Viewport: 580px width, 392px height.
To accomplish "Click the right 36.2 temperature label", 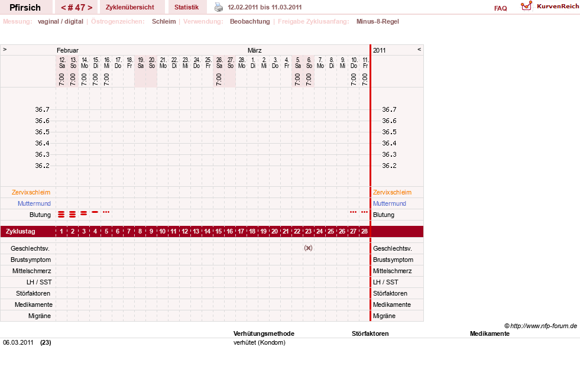I will pos(389,166).
